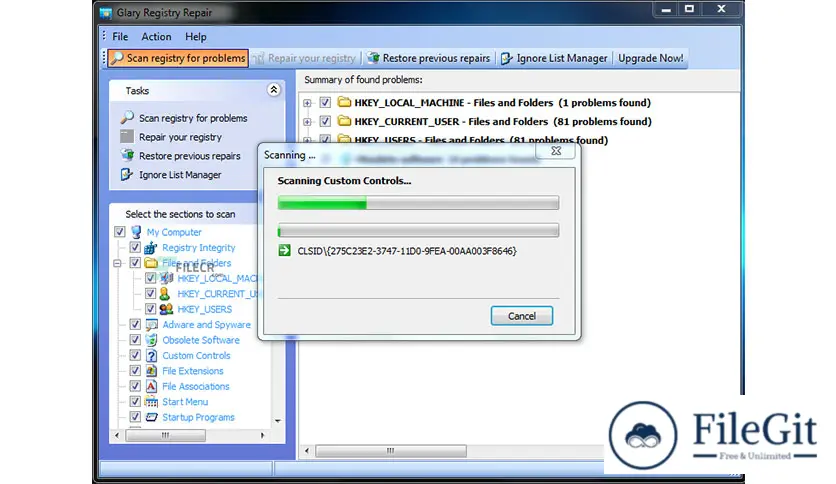Disable the Obsolete Software checkbox
Image resolution: width=836 pixels, height=484 pixels.
click(135, 340)
